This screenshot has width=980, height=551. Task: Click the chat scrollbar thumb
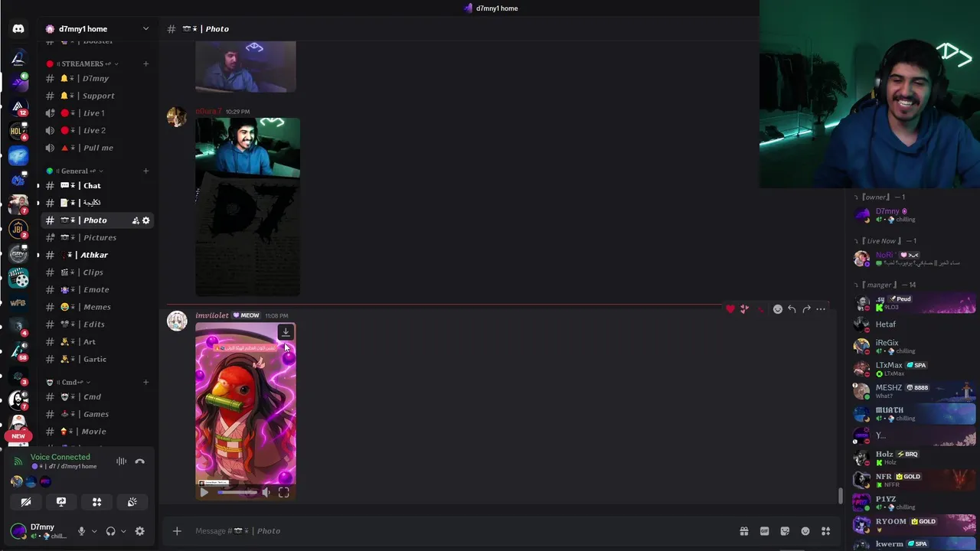click(840, 496)
